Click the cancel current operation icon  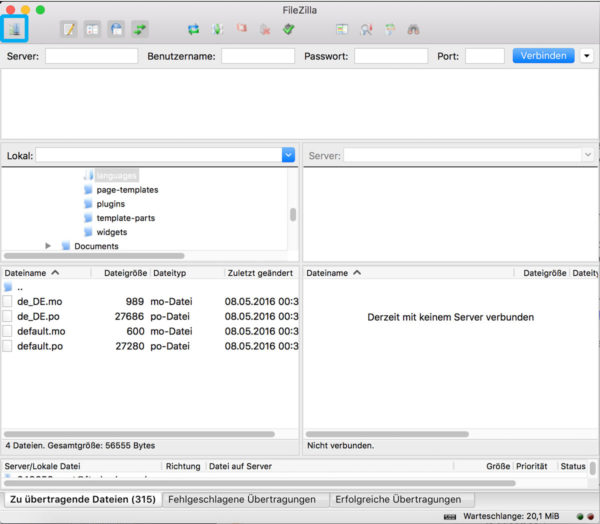[x=241, y=29]
